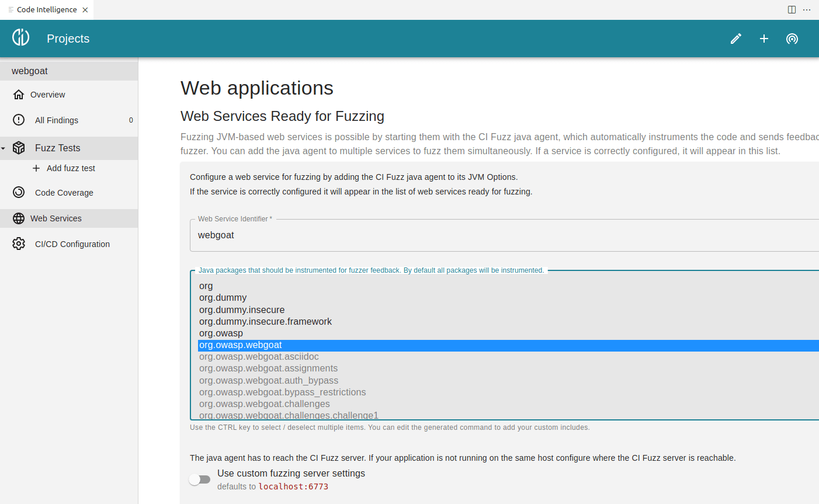The height and width of the screenshot is (504, 819).
Task: Select package org.owasp.webgoat.auth_bypass
Action: pyautogui.click(x=508, y=381)
